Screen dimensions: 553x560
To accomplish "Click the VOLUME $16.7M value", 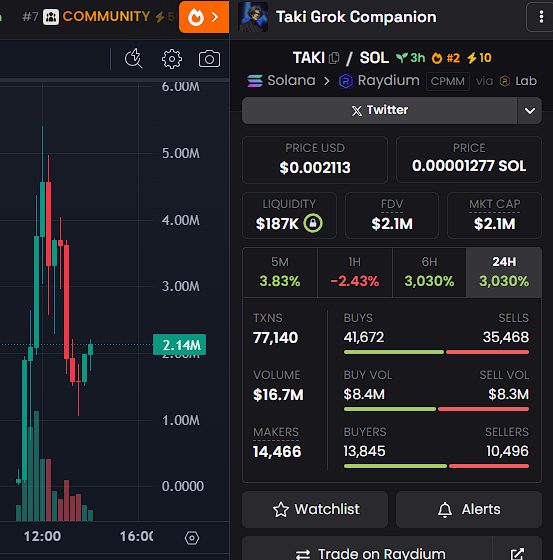I will (278, 395).
